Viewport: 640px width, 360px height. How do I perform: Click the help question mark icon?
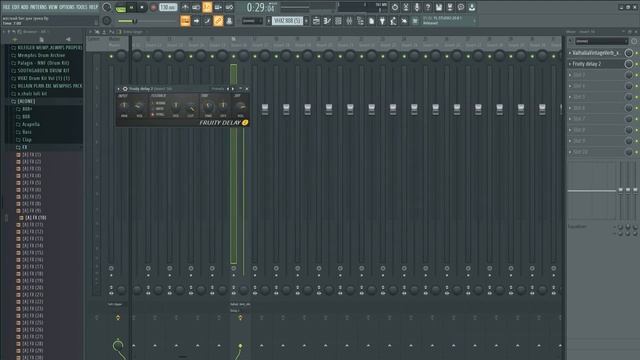pyautogui.click(x=428, y=7)
